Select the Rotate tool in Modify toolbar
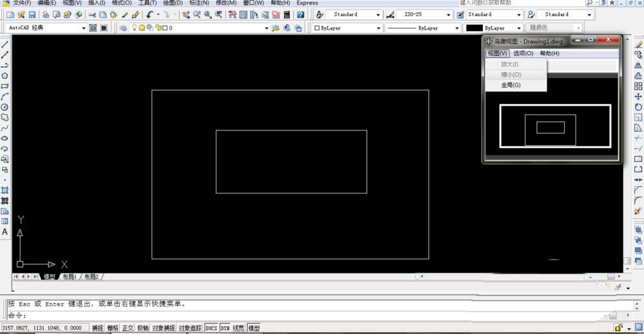Screen dimensions: 644x334 click(638, 107)
